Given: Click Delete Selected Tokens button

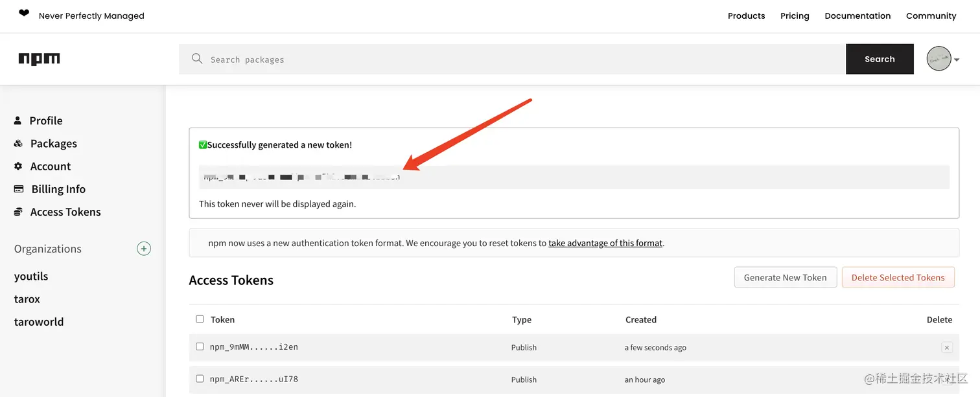Looking at the screenshot, I should (898, 277).
